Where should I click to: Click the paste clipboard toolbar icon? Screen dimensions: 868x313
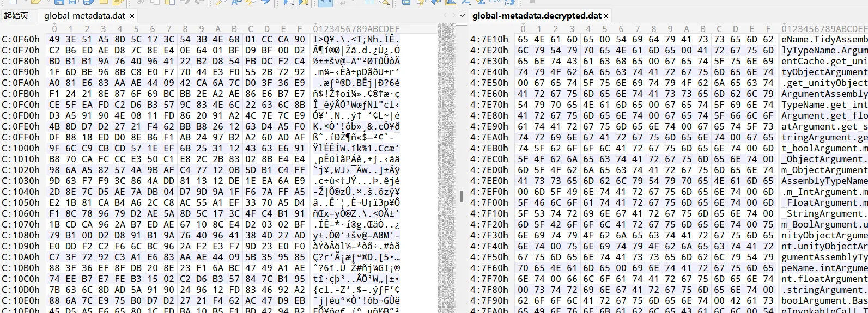coord(169,2)
